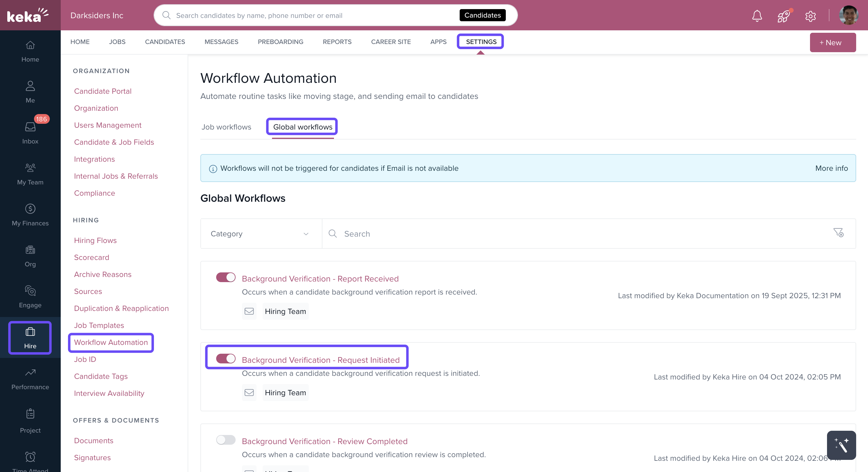Toggle off Request Initiated workflow

pos(226,359)
